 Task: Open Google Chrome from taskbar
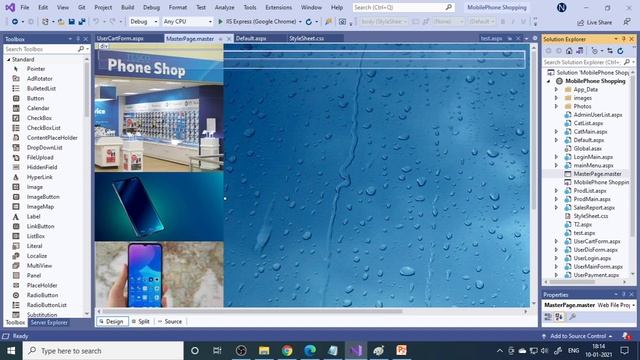click(x=287, y=351)
